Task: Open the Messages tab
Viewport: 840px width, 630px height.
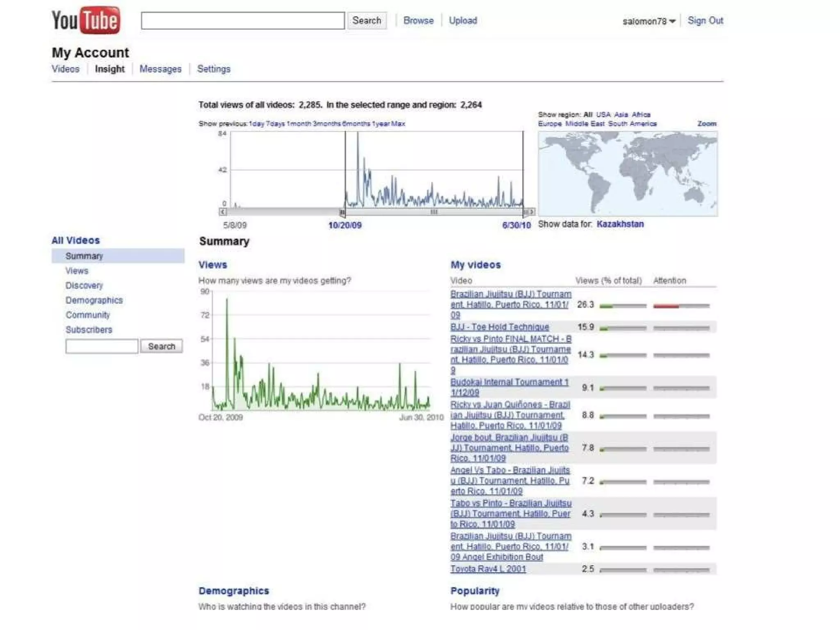Action: point(160,69)
